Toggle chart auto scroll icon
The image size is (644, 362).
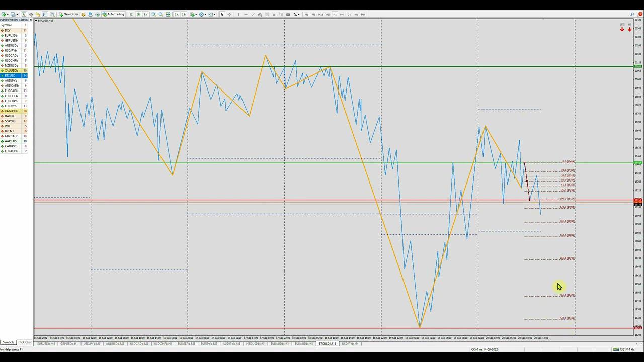click(177, 14)
